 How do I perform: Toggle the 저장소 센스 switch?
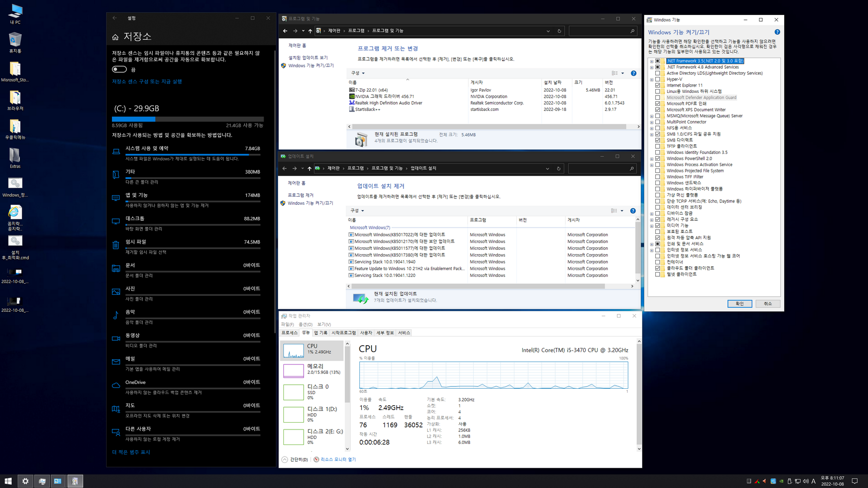pos(119,69)
